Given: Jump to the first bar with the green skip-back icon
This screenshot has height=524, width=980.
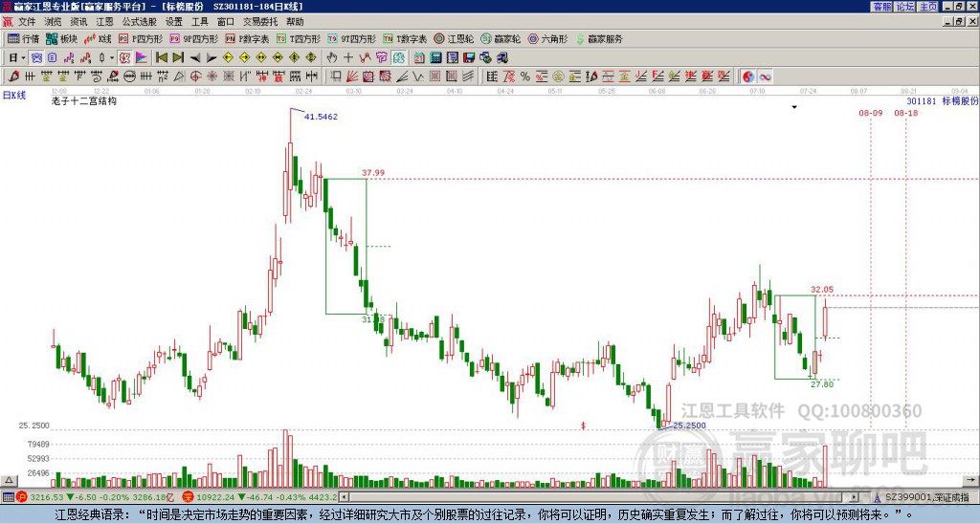Looking at the screenshot, I should 161,58.
